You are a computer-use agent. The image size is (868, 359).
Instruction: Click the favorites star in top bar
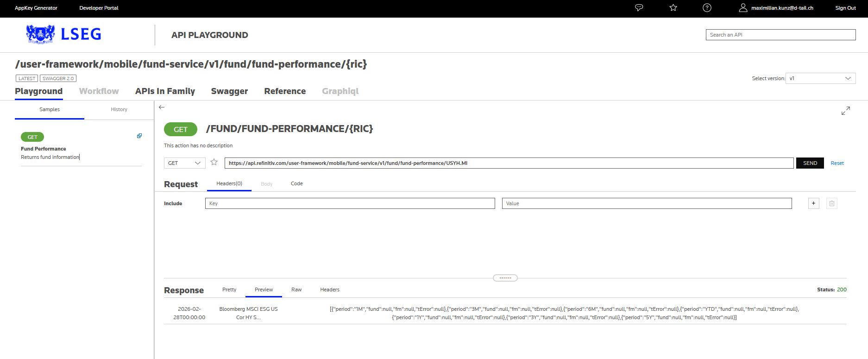click(673, 8)
